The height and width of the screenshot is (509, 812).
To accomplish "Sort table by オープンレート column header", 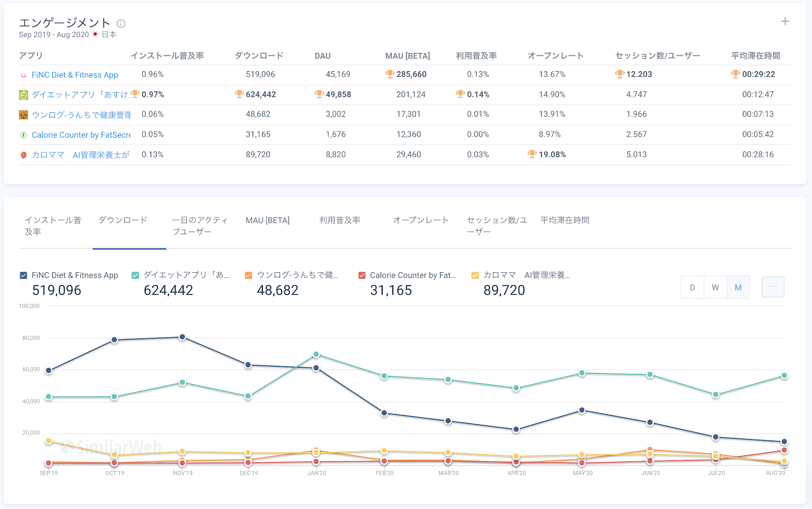I will [x=556, y=56].
